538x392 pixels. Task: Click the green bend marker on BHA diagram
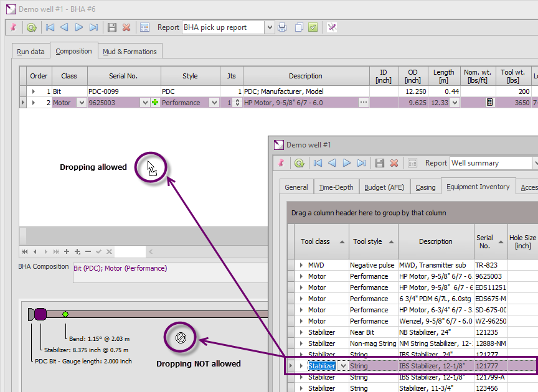point(65,314)
